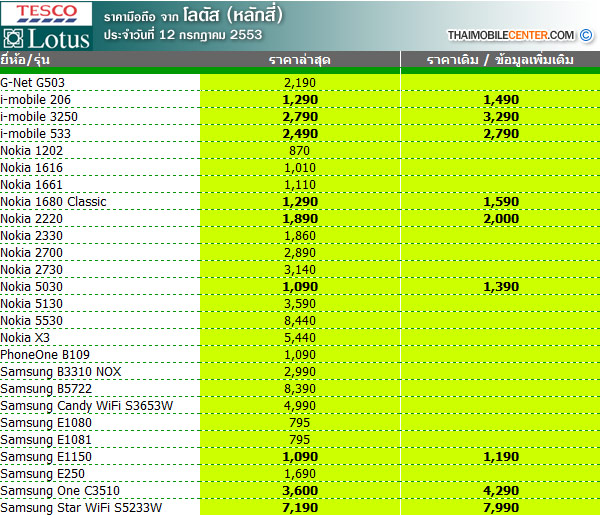Select Samsung Star WiFi S5233W row name
600x515 pixels.
coord(81,508)
